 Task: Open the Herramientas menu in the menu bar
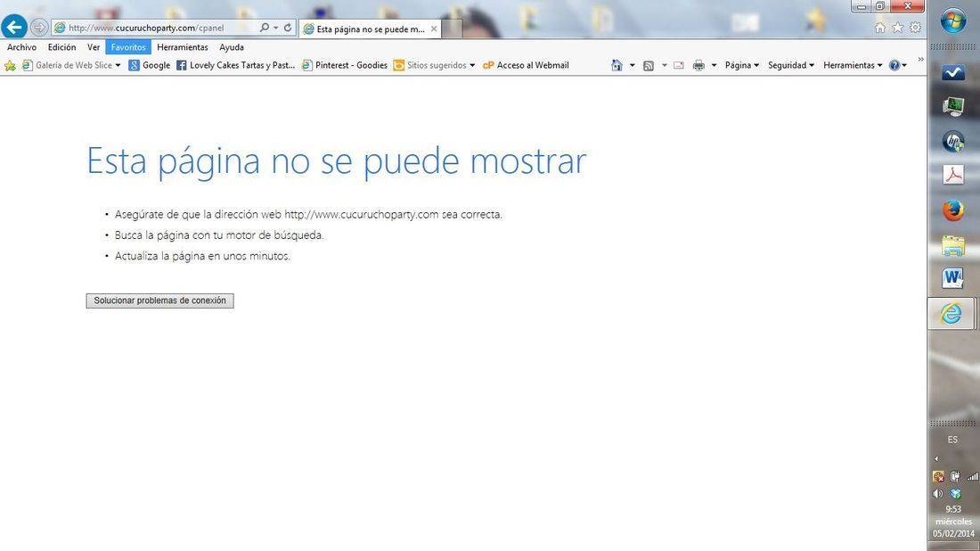(x=183, y=47)
